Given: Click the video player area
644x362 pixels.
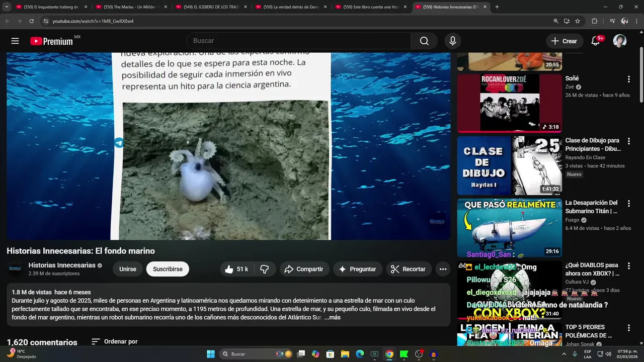Looking at the screenshot, I should coord(228,146).
